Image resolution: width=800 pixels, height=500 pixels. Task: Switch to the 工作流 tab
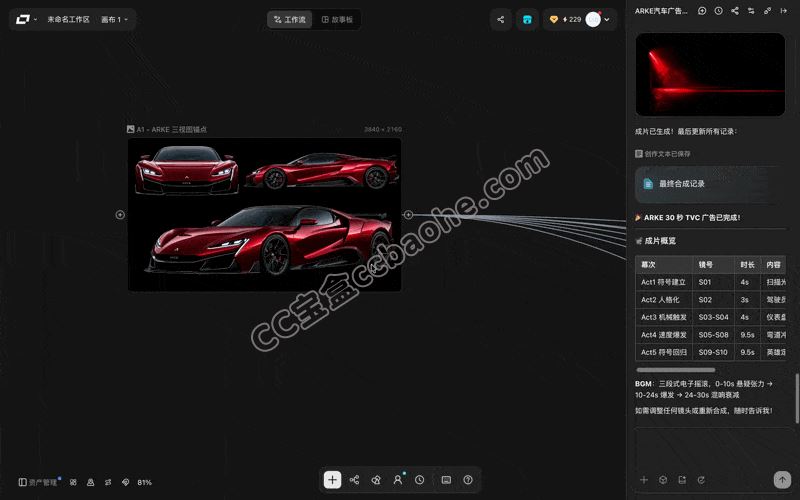pyautogui.click(x=289, y=19)
